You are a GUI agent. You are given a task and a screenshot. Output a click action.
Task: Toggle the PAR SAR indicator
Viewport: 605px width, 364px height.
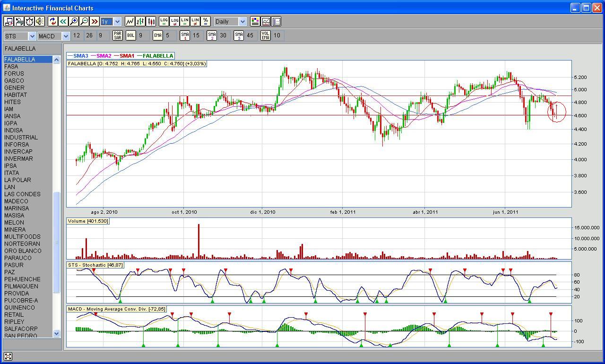pos(117,35)
